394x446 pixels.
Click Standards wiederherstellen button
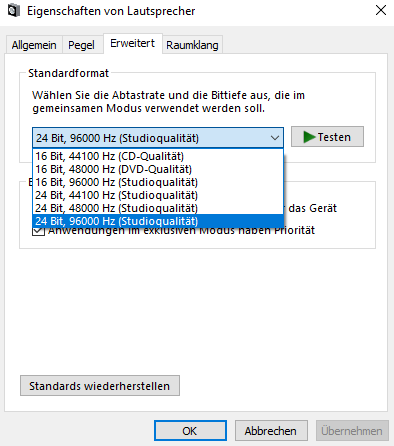click(x=100, y=386)
